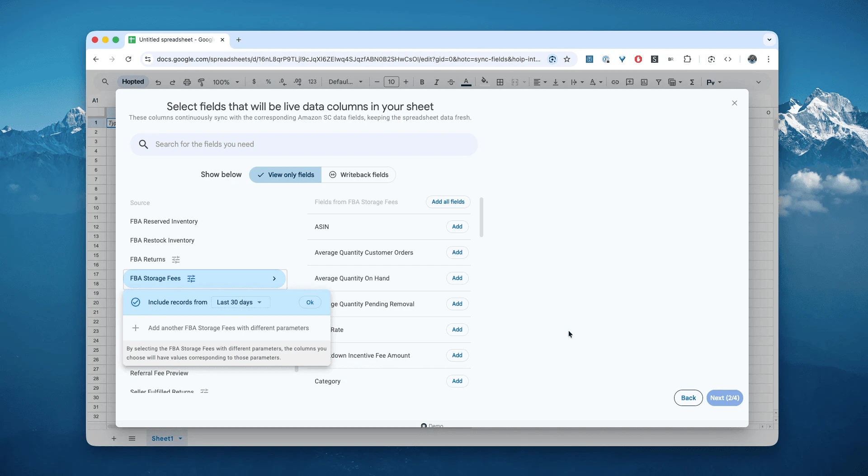
Task: Open Chrome extensions puzzle icon
Action: (x=687, y=59)
